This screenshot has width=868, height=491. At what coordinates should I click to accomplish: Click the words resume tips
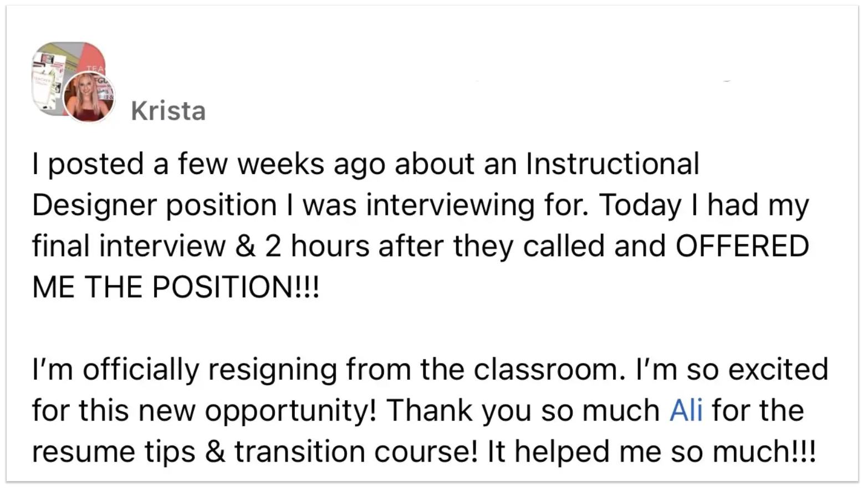[113, 452]
